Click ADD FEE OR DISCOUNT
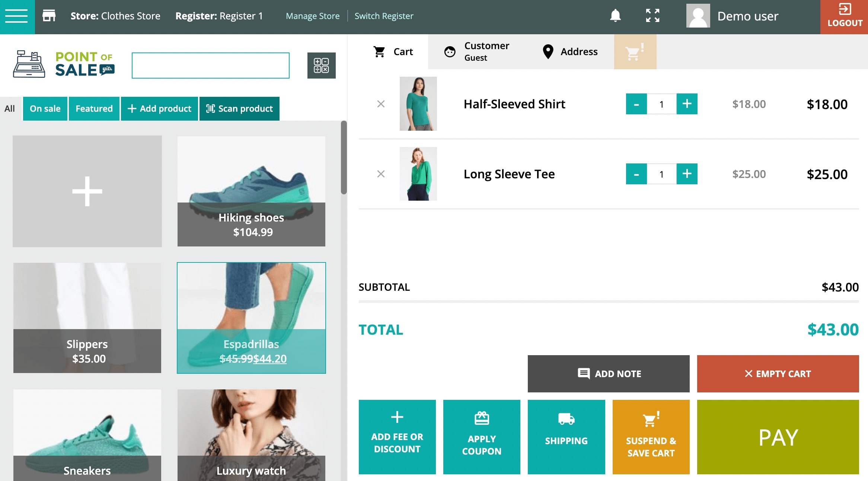This screenshot has width=868, height=481. 397,437
